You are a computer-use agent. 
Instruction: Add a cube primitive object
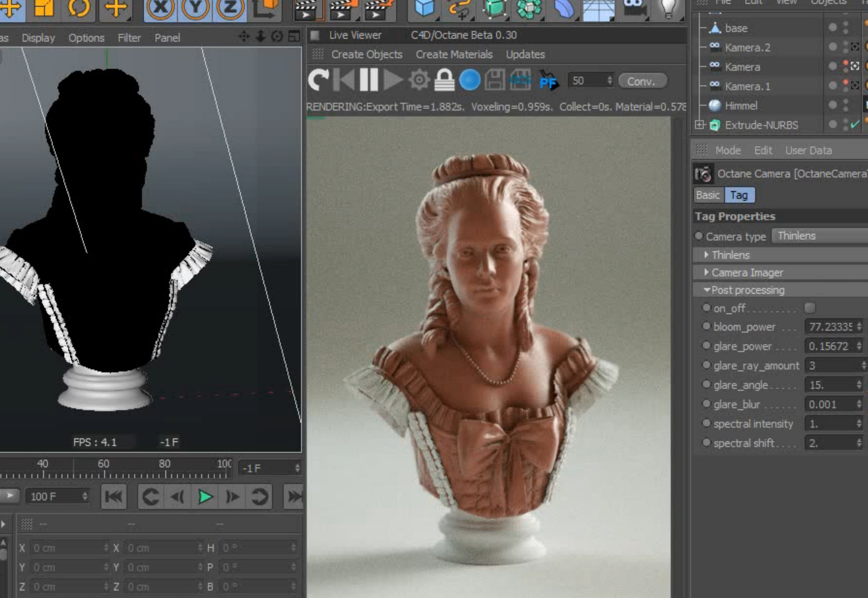[424, 8]
